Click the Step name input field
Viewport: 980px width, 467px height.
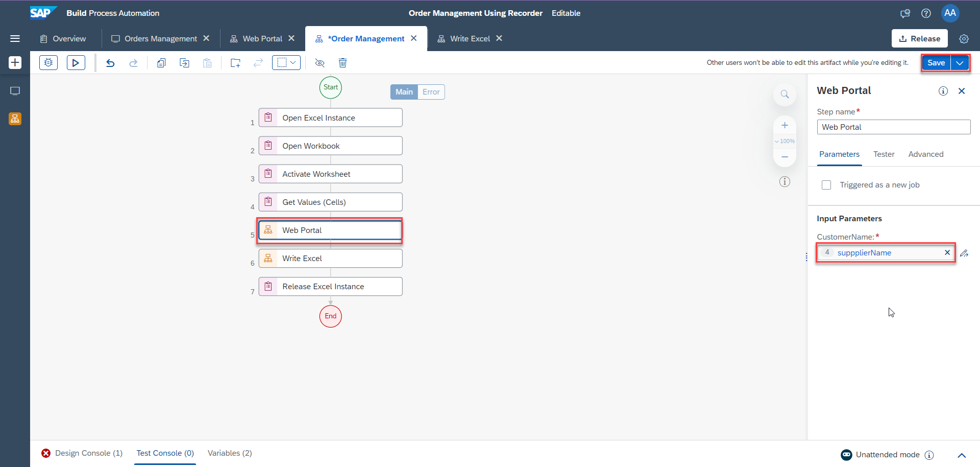point(893,127)
